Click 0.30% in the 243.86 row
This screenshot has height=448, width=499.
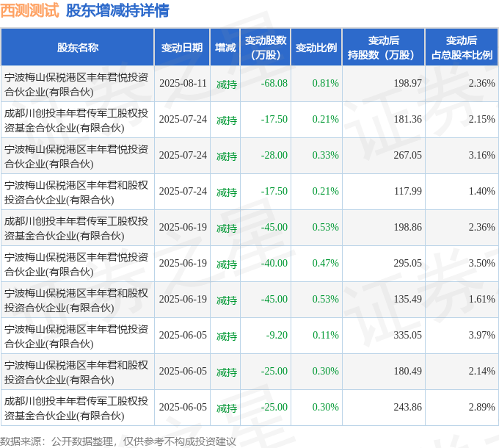(325, 408)
